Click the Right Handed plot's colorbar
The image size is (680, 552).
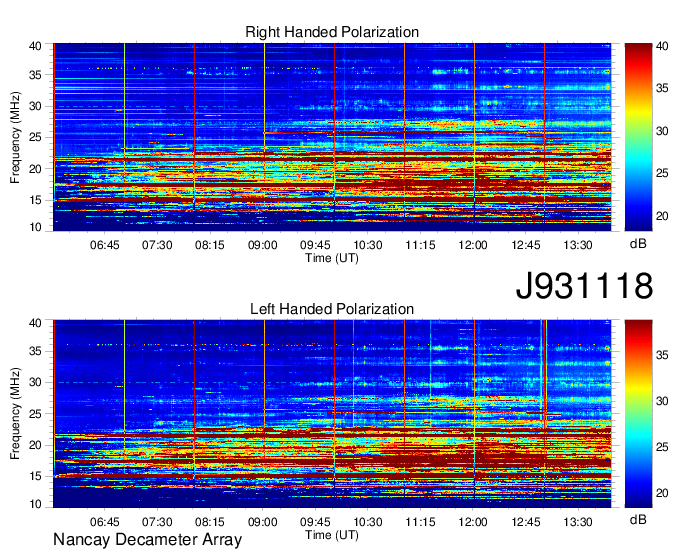click(x=638, y=137)
